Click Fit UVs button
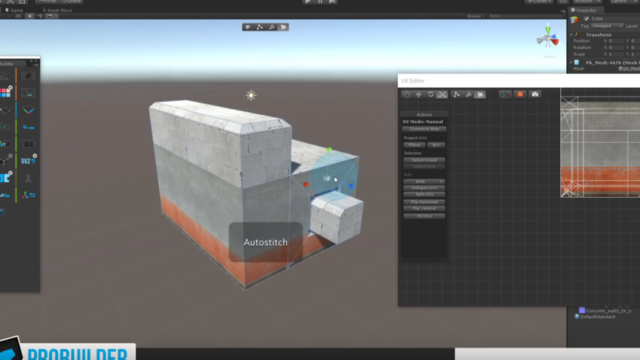This screenshot has height=360, width=640. pyautogui.click(x=424, y=216)
